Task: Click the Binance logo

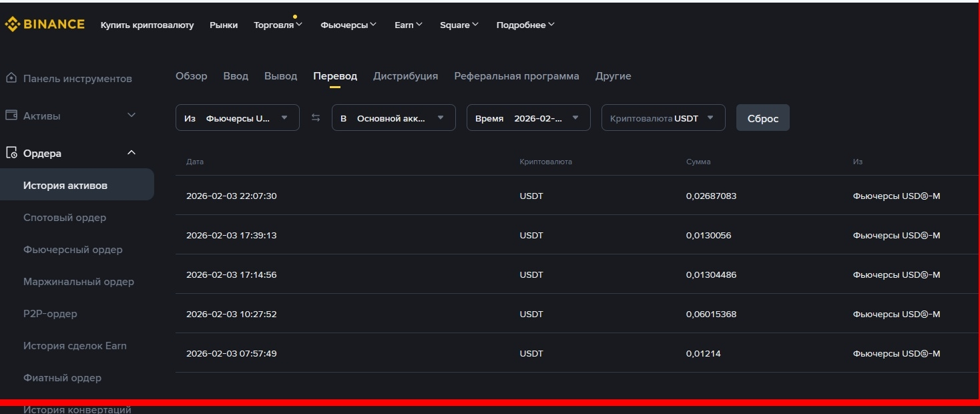Action: click(45, 25)
